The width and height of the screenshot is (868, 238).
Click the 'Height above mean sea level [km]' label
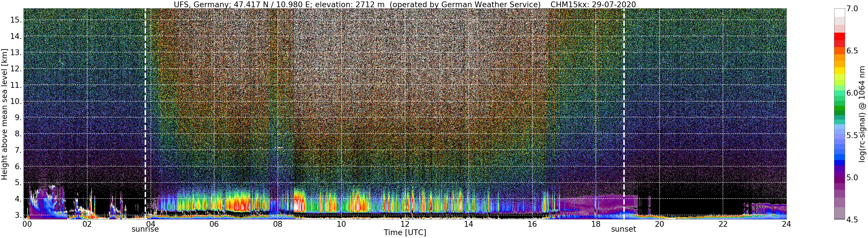4,114
